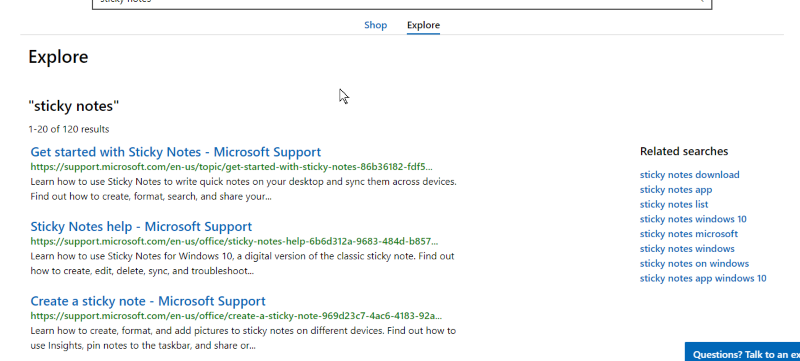The height and width of the screenshot is (361, 800).
Task: Follow the create-a-sticky-note green URL
Action: [x=236, y=316]
